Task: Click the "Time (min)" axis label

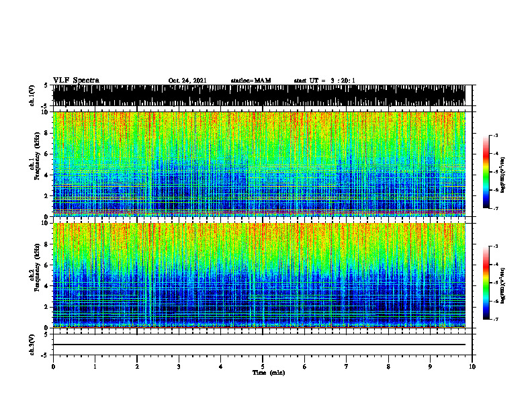Action: tap(269, 373)
